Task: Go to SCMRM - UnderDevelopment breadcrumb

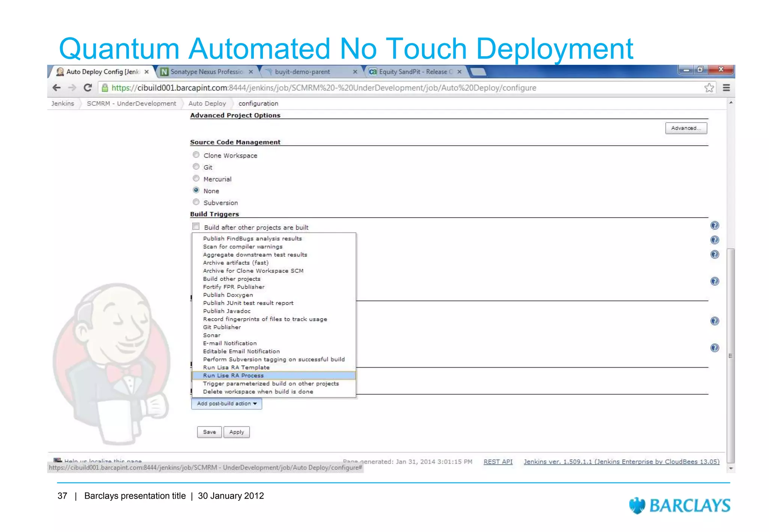Action: (131, 104)
